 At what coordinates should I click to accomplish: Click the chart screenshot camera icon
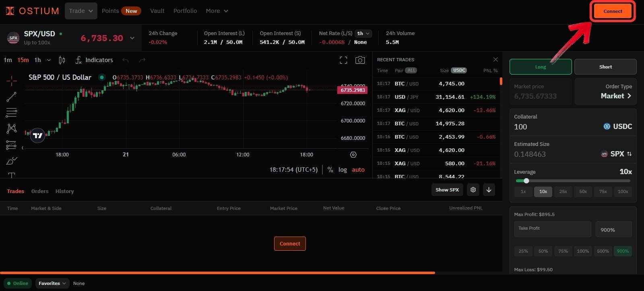(x=360, y=60)
